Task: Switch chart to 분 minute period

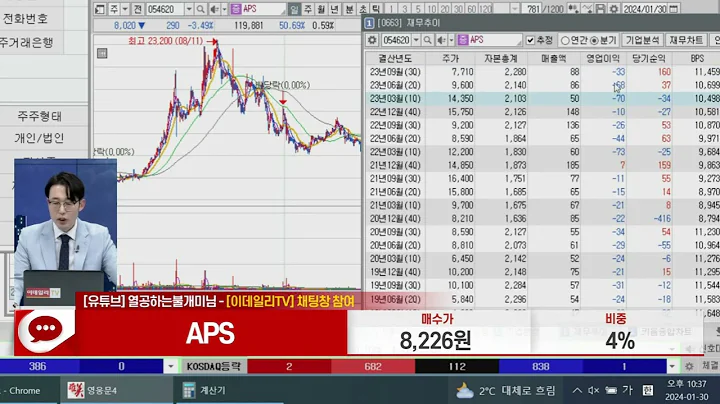Action: point(349,9)
